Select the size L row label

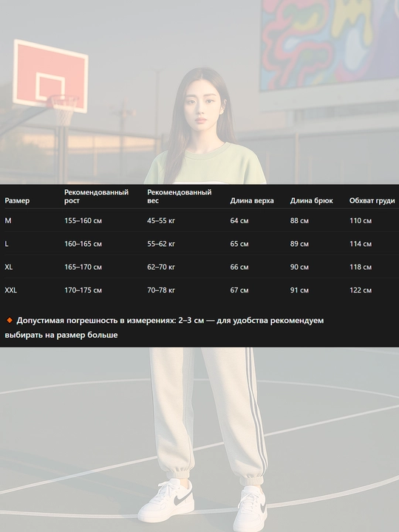pyautogui.click(x=7, y=244)
